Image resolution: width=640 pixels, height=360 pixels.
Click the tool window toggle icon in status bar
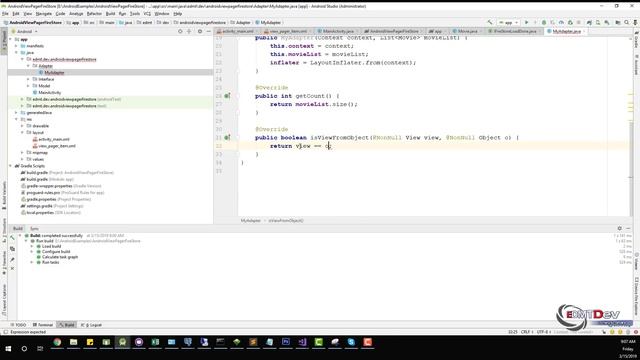click(x=5, y=332)
